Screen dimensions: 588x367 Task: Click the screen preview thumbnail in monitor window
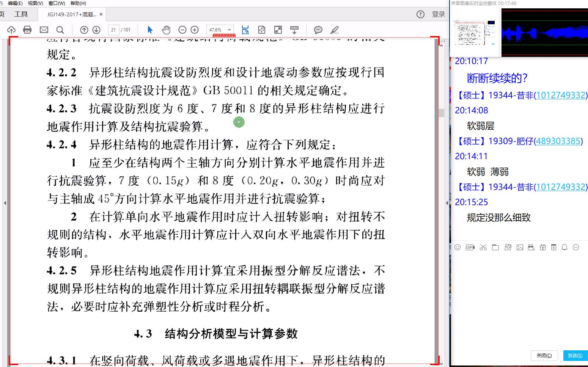475,33
